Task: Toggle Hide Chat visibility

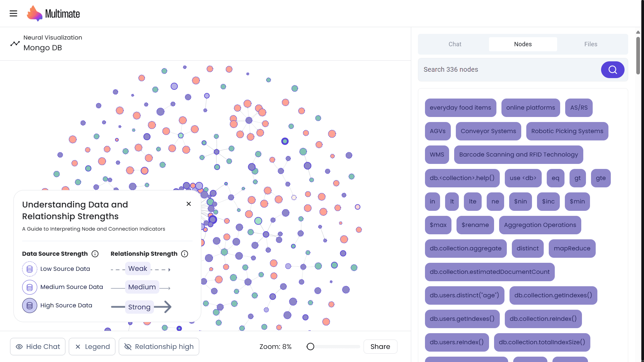Action: (38, 347)
